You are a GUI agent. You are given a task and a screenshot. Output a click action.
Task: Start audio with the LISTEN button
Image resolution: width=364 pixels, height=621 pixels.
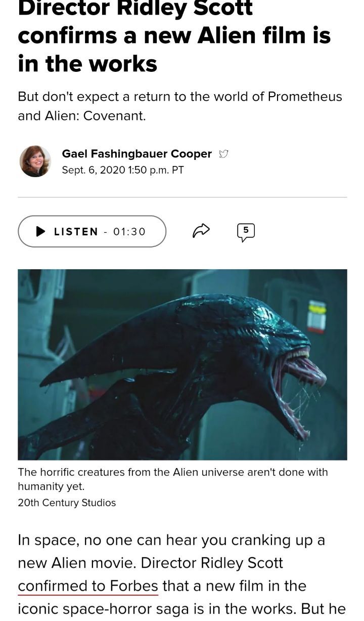(x=92, y=231)
